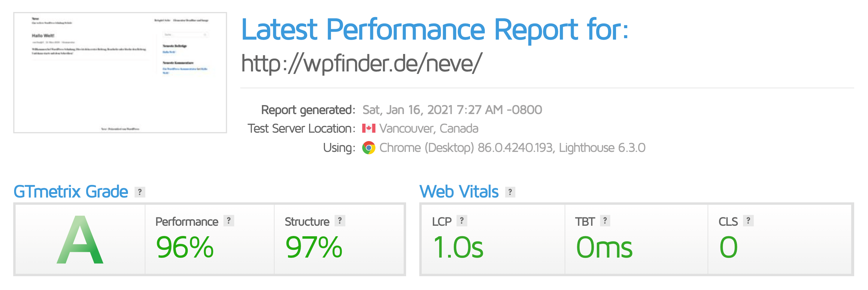Click the GTmetrix Grade help question mark
The width and height of the screenshot is (868, 290).
pyautogui.click(x=140, y=192)
